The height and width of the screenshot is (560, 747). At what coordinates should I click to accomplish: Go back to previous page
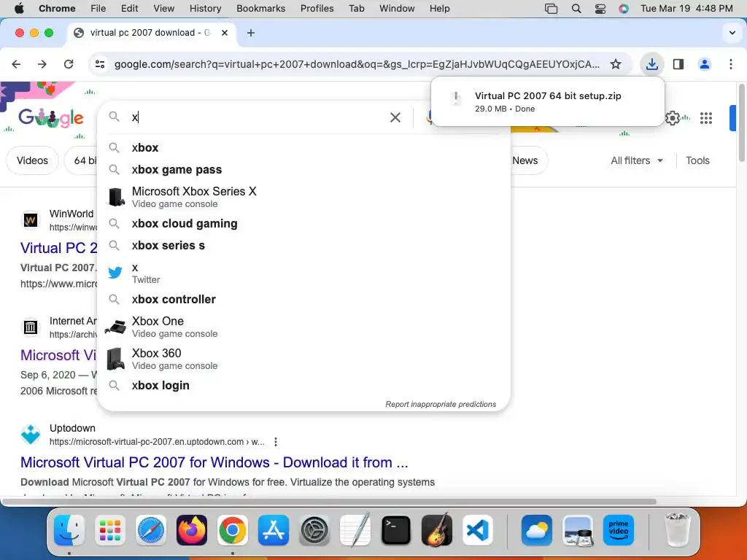16,64
